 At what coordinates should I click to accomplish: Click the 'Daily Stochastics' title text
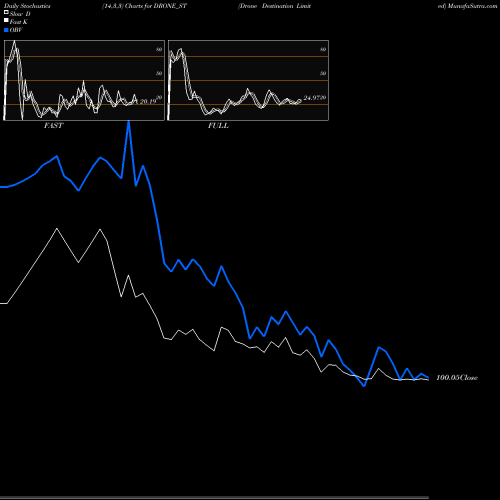click(x=27, y=6)
